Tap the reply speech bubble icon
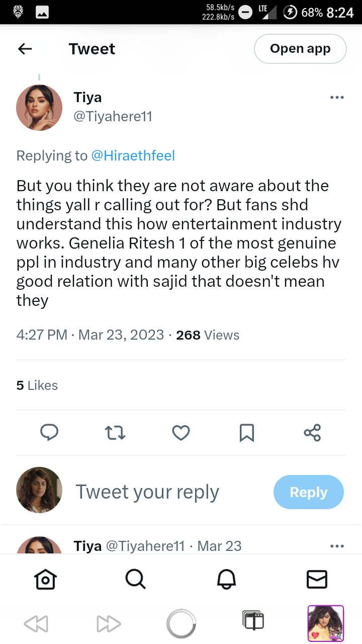The height and width of the screenshot is (644, 362). (x=49, y=432)
